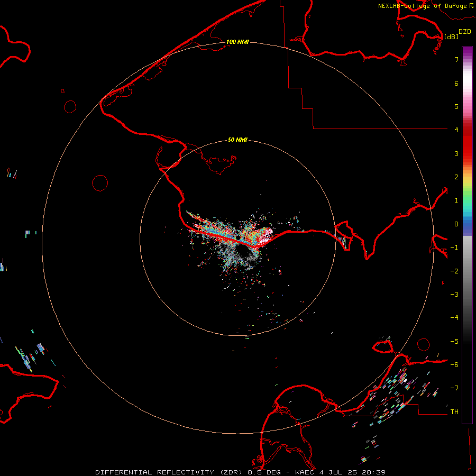
Task: Click the -4 tick label on the colorbar
Action: (x=454, y=317)
